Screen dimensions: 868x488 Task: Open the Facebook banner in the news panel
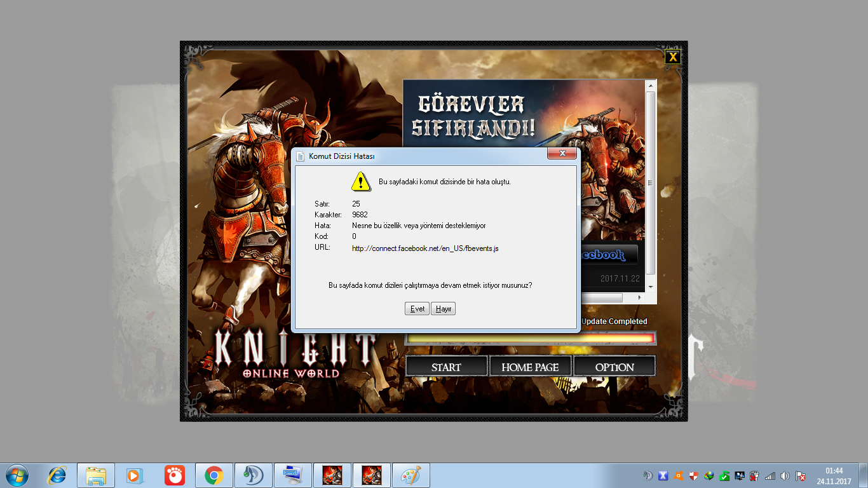(x=609, y=255)
